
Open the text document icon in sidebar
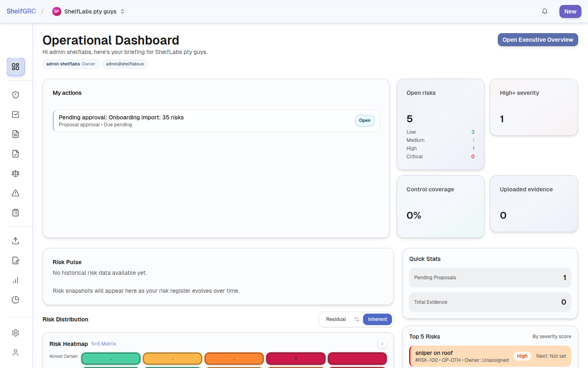[16, 134]
